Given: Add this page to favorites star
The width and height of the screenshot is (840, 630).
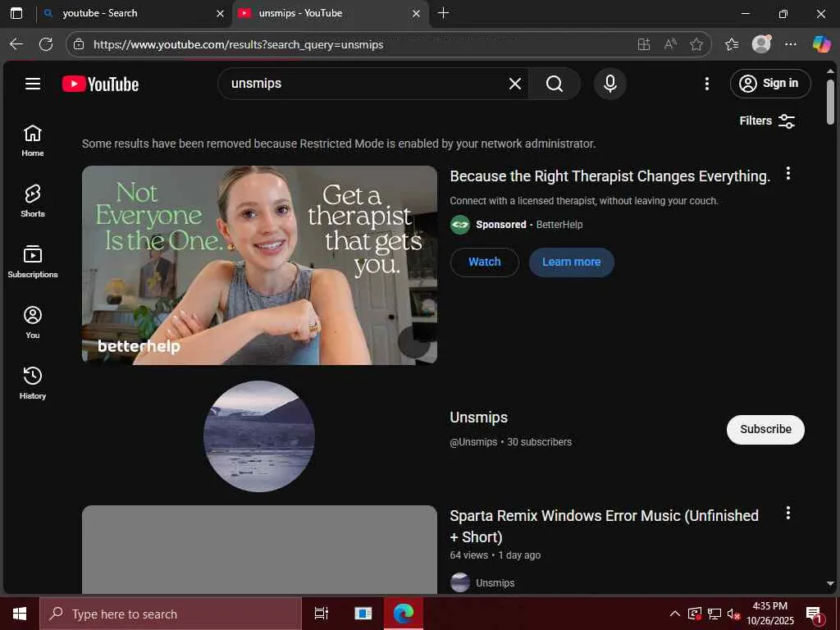Looking at the screenshot, I should coord(696,44).
